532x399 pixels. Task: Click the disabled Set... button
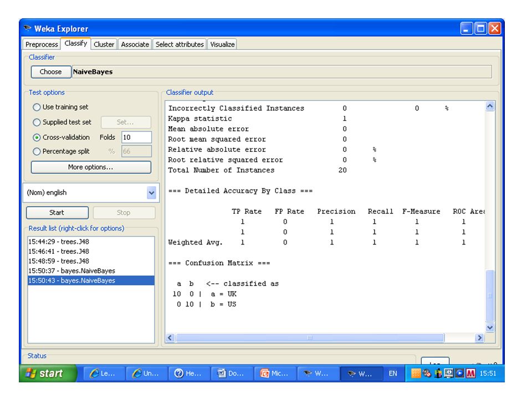click(x=126, y=122)
